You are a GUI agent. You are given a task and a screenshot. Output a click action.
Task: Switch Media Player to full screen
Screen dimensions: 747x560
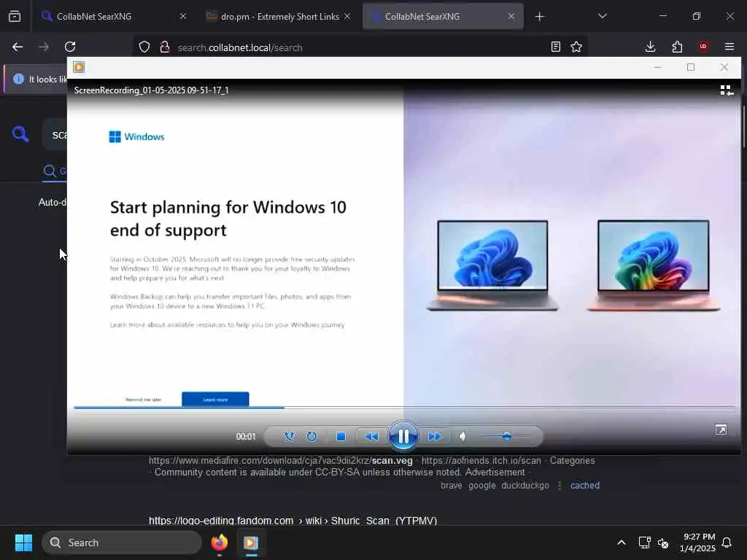[721, 430]
